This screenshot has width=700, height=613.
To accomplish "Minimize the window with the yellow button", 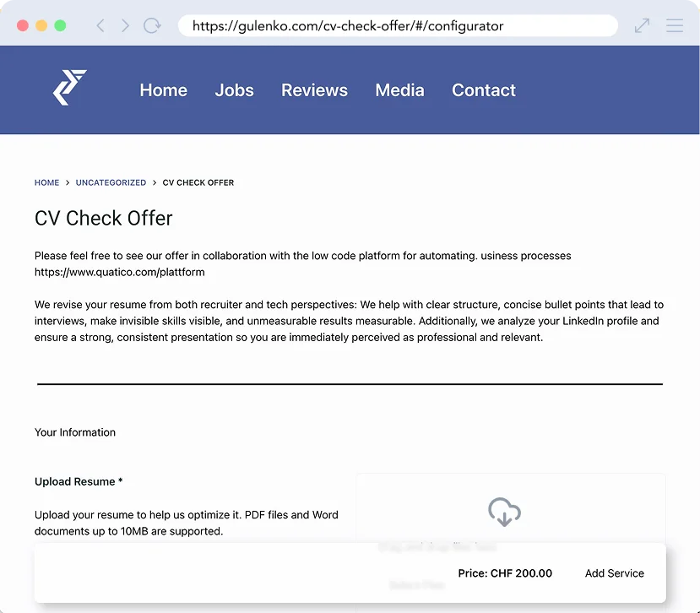I will (x=41, y=25).
